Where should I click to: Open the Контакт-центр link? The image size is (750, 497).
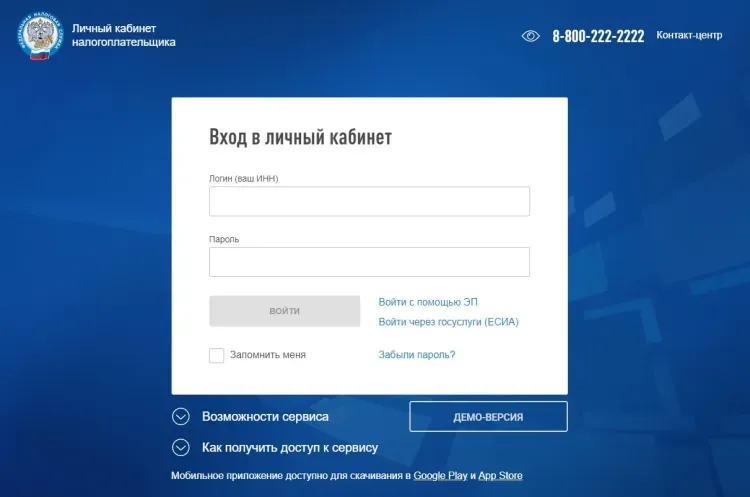point(689,35)
